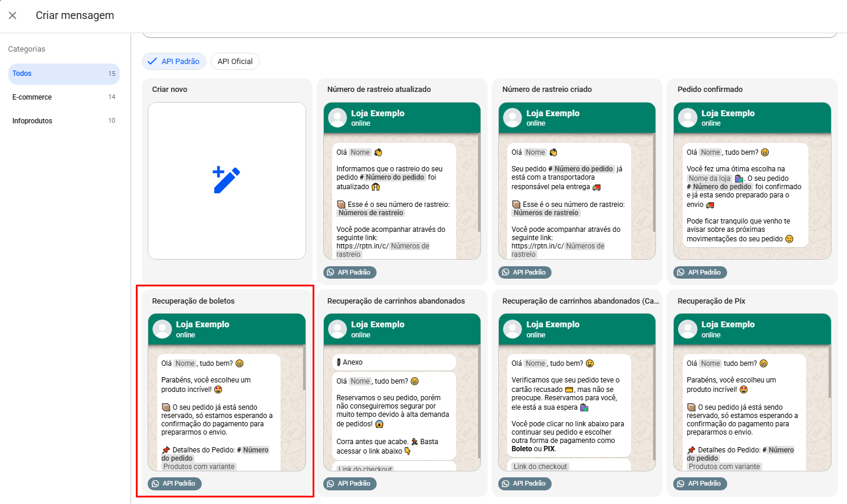Viewport: 847px width, 504px height.
Task: Click the avatar in Pedido confirmado card
Action: coord(687,117)
